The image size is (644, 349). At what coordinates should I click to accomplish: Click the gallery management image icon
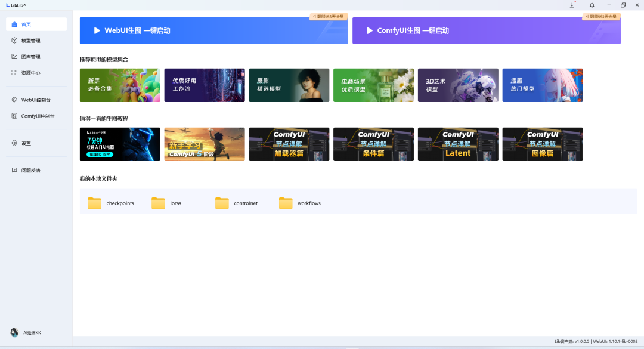[x=14, y=56]
